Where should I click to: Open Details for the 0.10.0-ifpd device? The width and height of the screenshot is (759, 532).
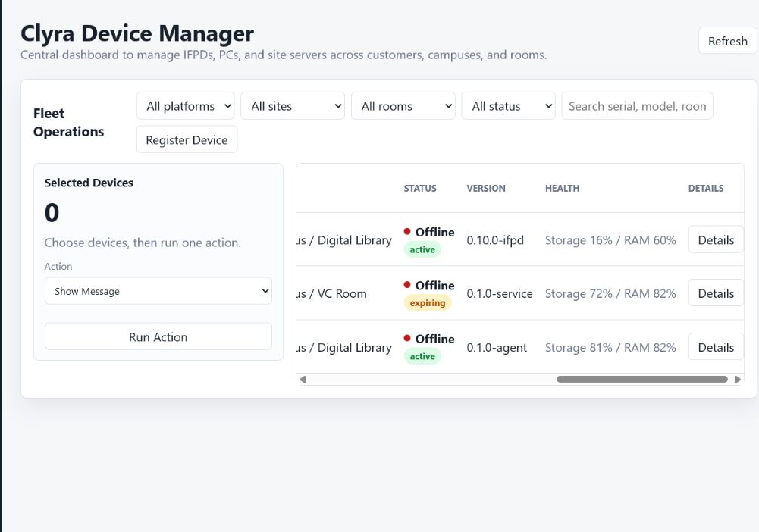pos(716,240)
